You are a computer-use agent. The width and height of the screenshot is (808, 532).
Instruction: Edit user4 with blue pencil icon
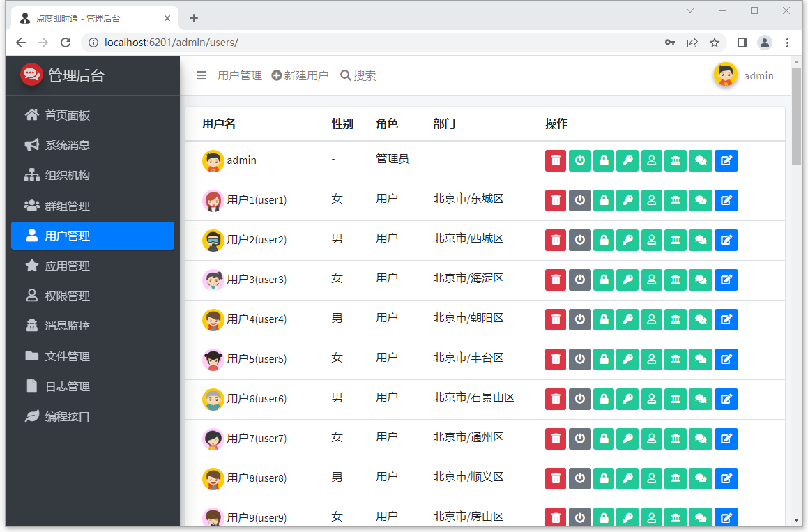point(726,319)
